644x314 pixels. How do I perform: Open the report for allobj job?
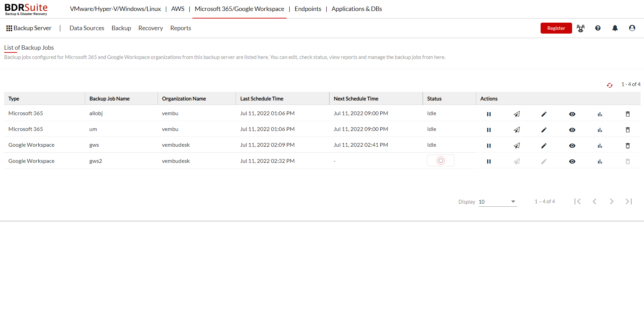point(600,114)
